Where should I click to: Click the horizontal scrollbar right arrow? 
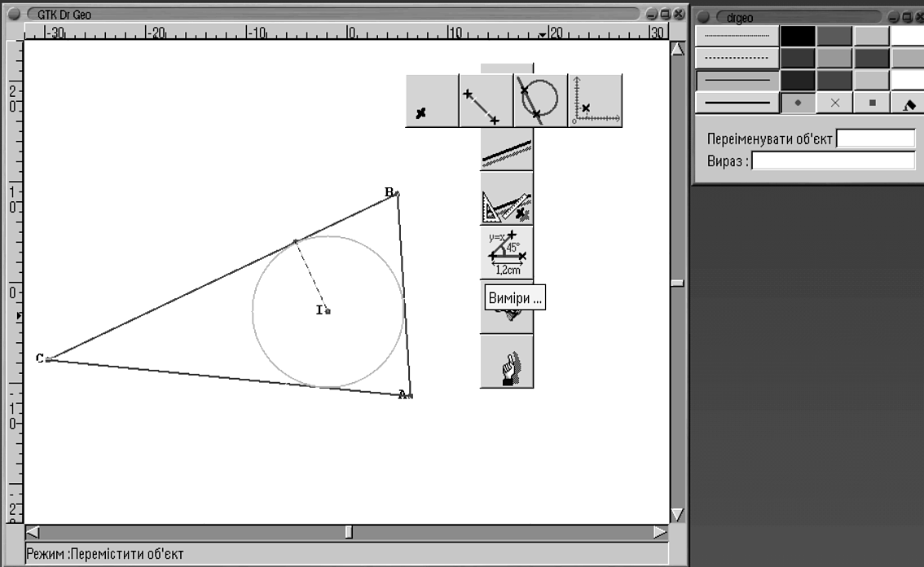pos(659,532)
